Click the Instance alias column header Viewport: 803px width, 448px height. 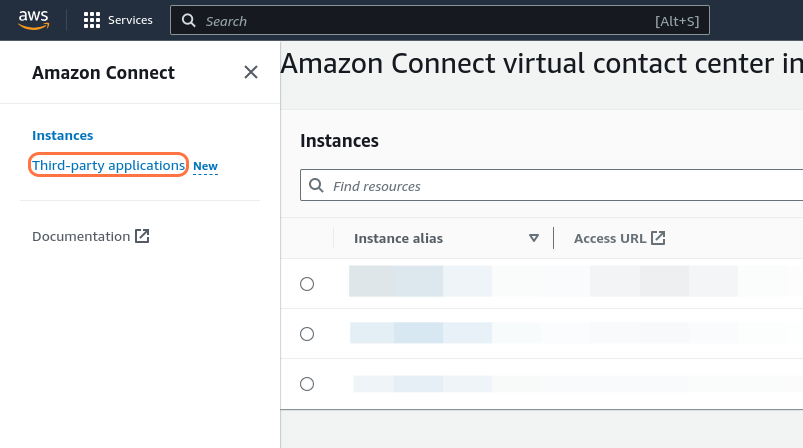click(x=398, y=238)
